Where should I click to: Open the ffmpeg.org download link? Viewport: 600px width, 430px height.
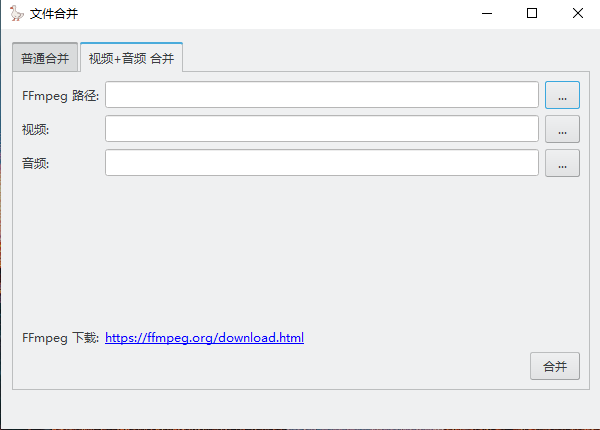coord(204,338)
